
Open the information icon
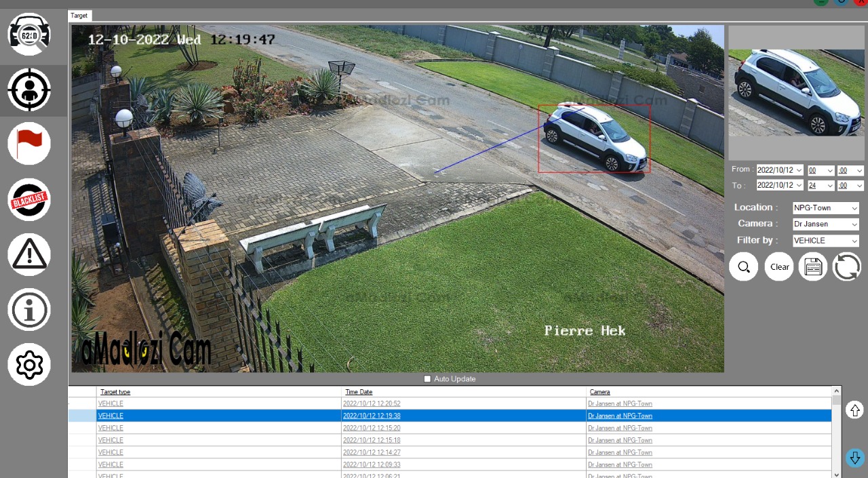29,310
